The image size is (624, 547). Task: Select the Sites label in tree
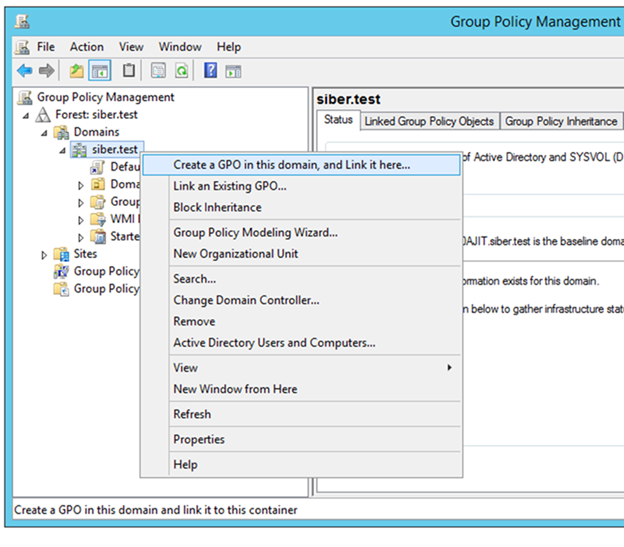[x=85, y=254]
